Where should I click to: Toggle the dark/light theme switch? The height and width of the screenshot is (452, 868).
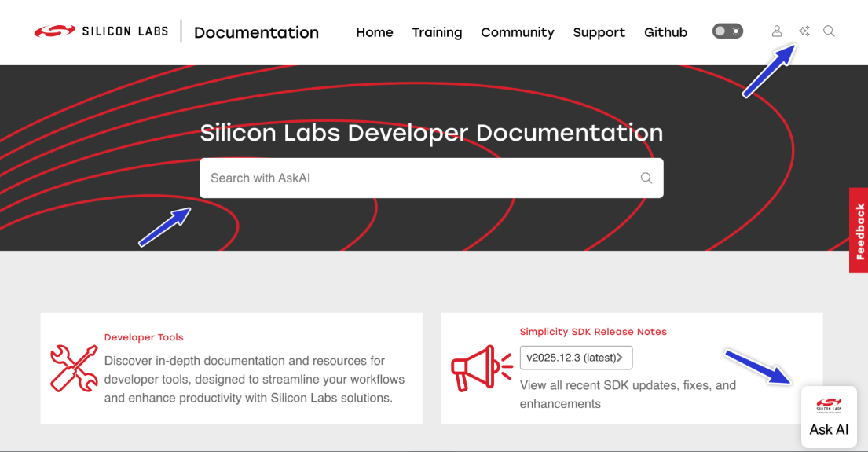pos(727,31)
